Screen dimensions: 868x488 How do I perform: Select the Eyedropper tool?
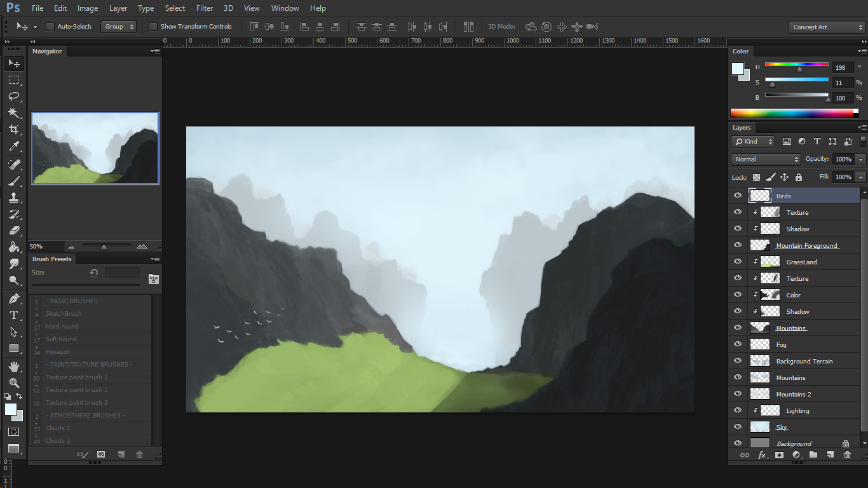pos(14,147)
